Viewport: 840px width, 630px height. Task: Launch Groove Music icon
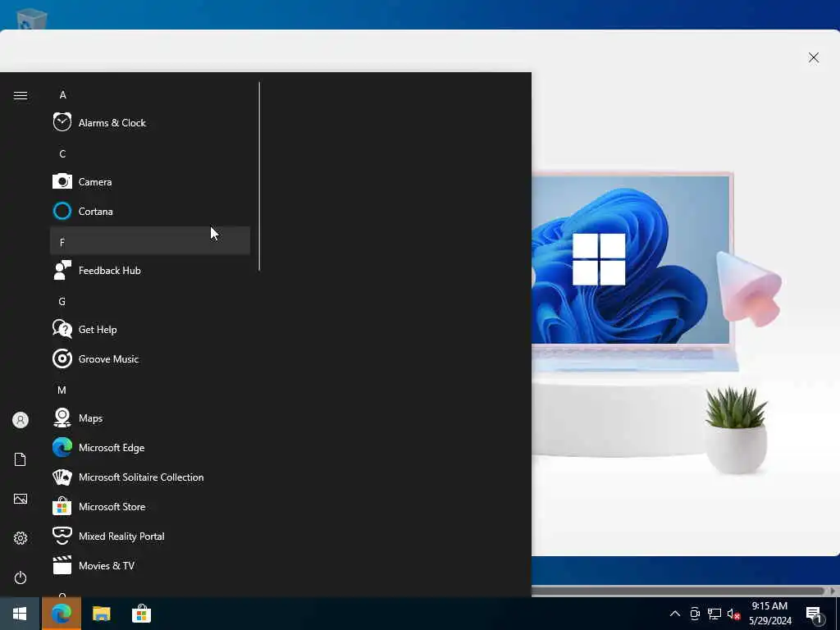pyautogui.click(x=62, y=358)
